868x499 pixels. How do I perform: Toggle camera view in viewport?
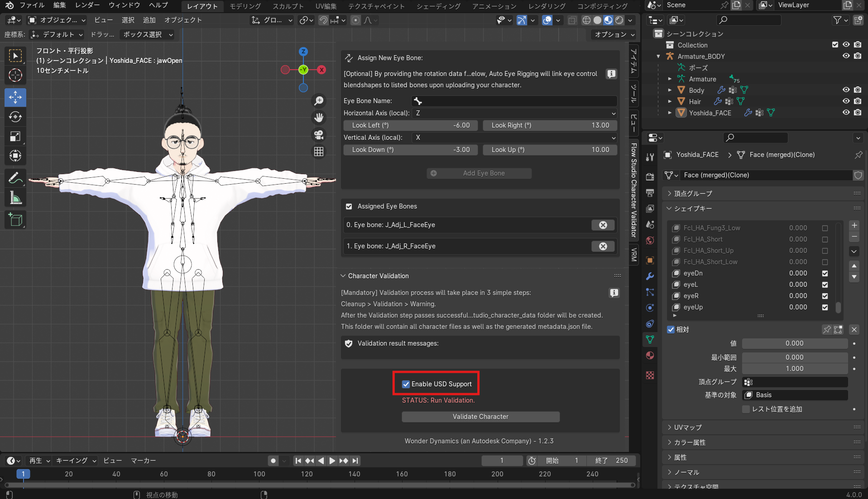[x=319, y=135]
